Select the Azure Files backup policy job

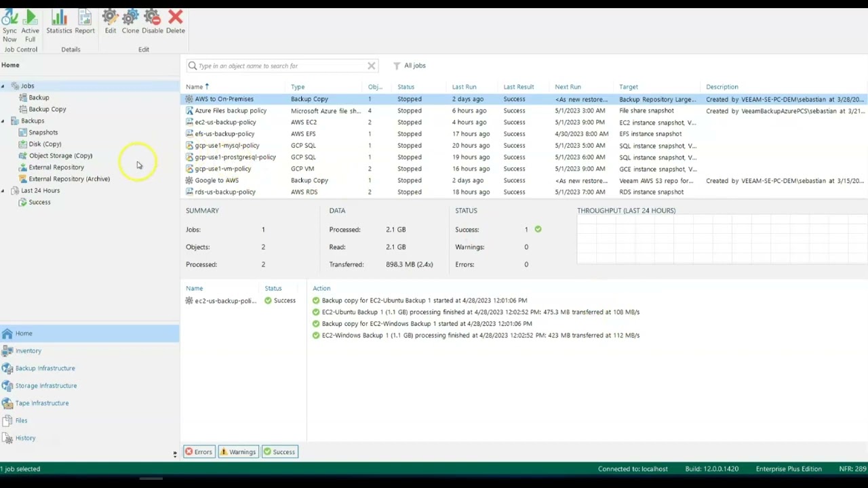point(524,110)
